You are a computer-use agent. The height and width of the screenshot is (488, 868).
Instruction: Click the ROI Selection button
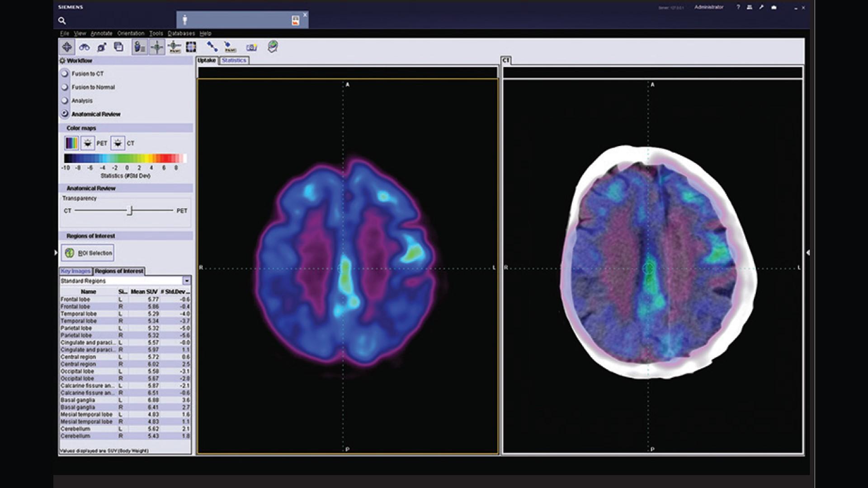click(x=89, y=253)
